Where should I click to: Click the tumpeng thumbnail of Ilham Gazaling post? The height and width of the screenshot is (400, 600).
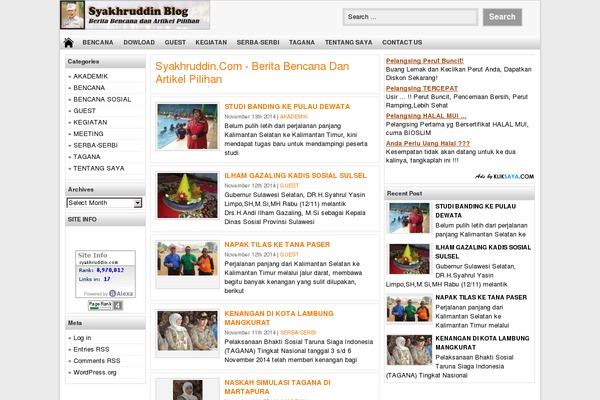click(x=188, y=196)
